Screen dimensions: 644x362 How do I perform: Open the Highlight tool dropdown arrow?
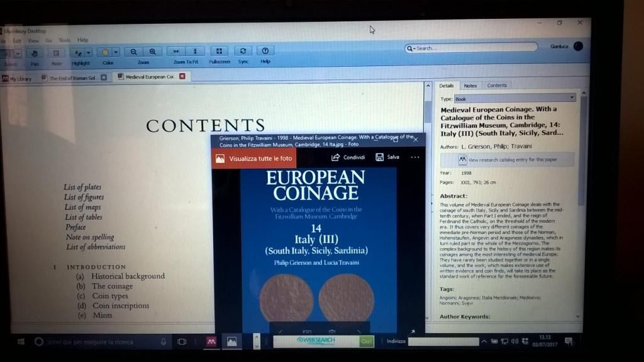[89, 53]
